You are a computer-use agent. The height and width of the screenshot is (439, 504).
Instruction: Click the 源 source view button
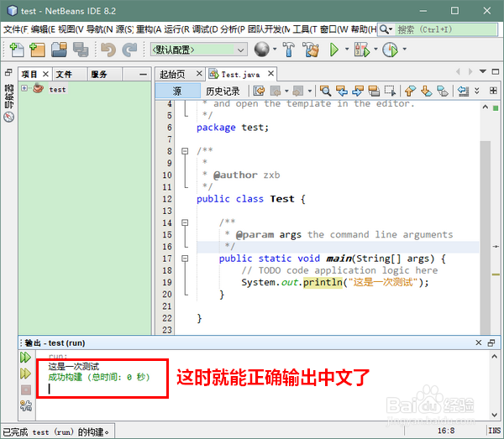coord(177,91)
